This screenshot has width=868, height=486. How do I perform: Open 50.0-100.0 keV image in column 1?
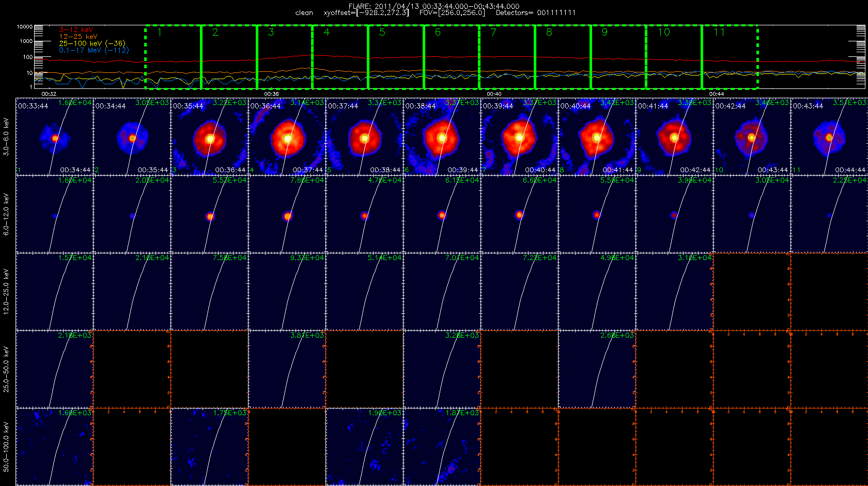pyautogui.click(x=55, y=447)
